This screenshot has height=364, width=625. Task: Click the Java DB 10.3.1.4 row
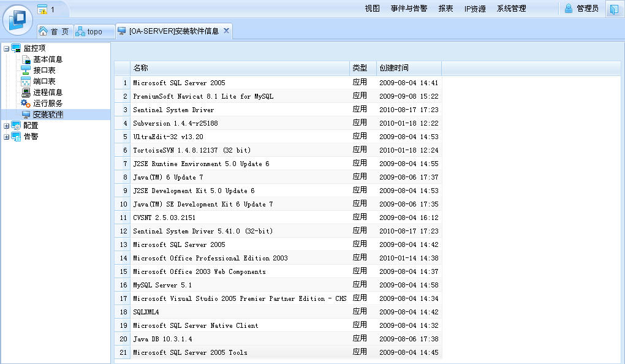tap(278, 339)
